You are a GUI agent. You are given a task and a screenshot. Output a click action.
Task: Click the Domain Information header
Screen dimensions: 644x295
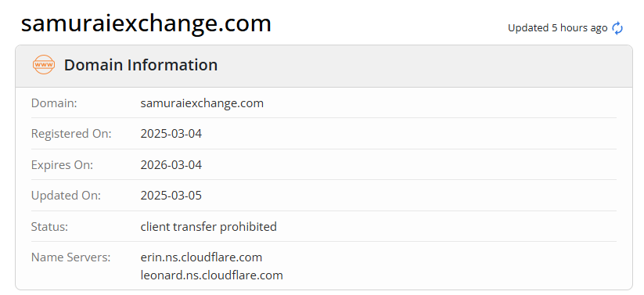[x=141, y=65]
